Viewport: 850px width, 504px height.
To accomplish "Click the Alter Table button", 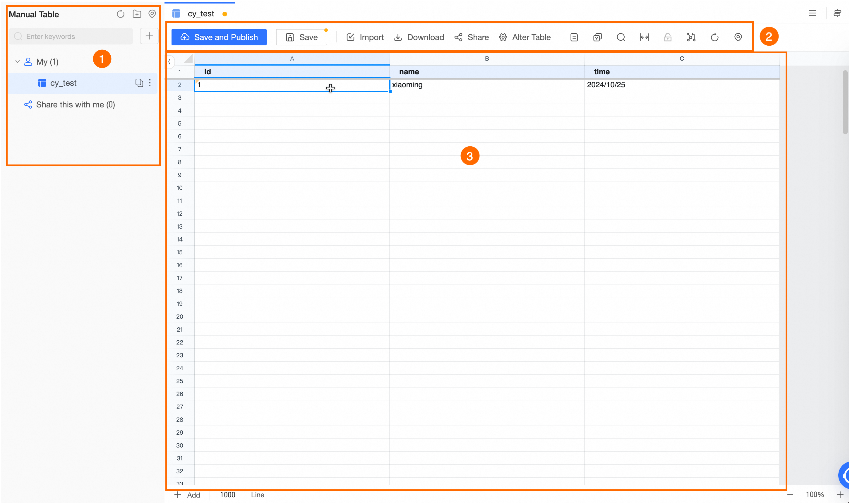I will pos(524,37).
